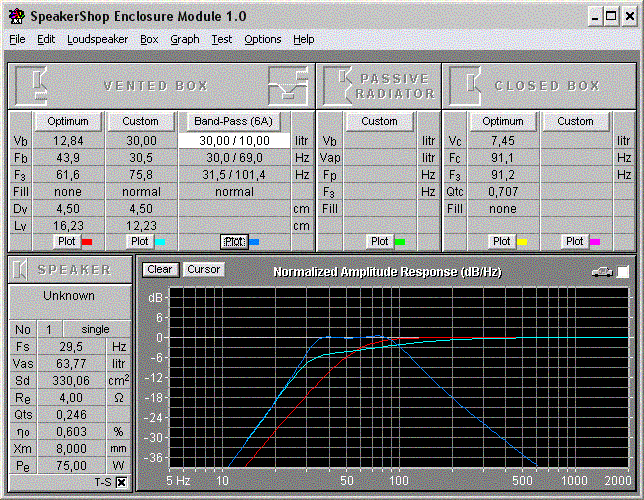Click the white square icon beside printer

tap(623, 272)
